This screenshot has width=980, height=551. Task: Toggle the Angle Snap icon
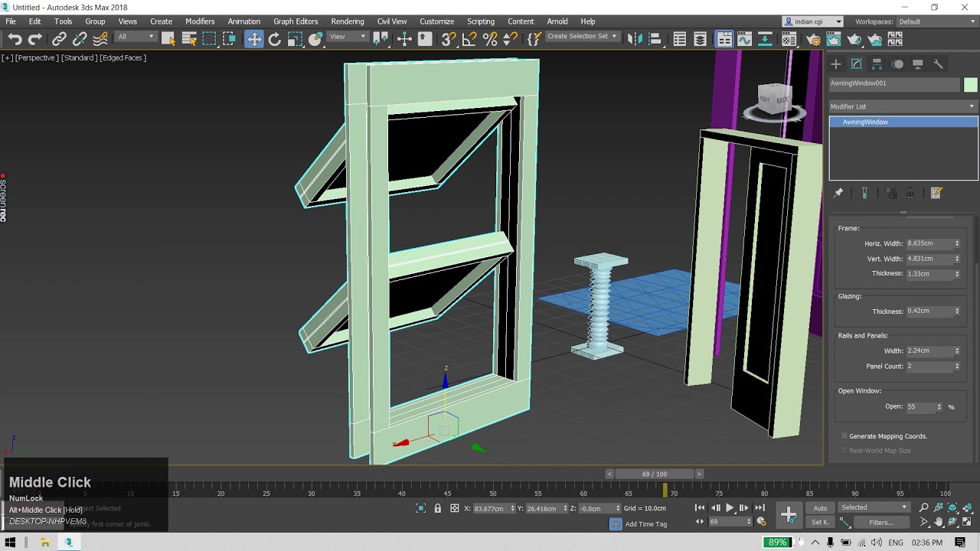[469, 39]
